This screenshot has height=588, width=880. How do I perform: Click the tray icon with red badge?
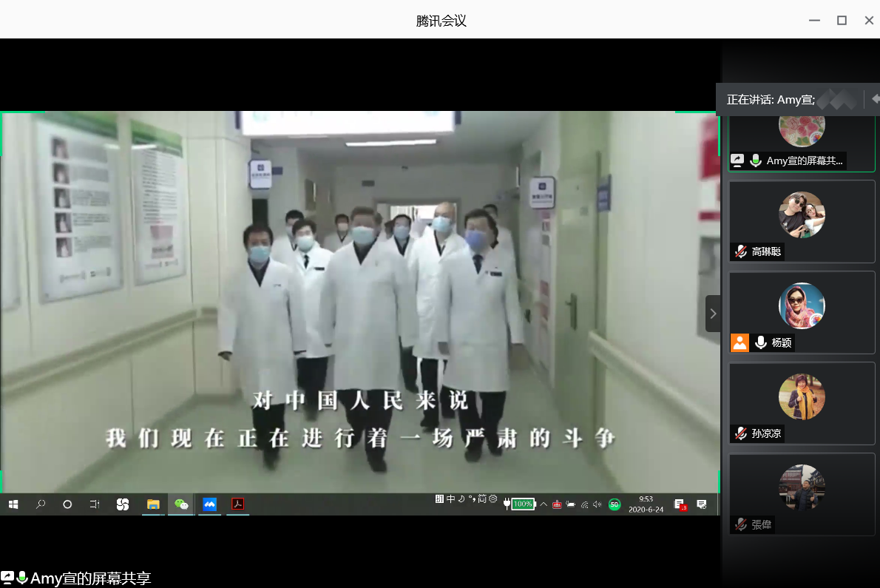tap(680, 504)
